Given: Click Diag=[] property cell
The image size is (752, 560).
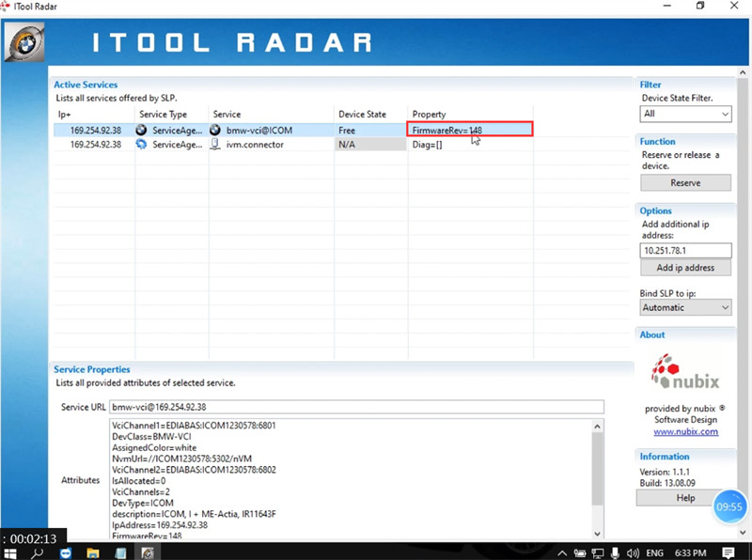Looking at the screenshot, I should 471,145.
